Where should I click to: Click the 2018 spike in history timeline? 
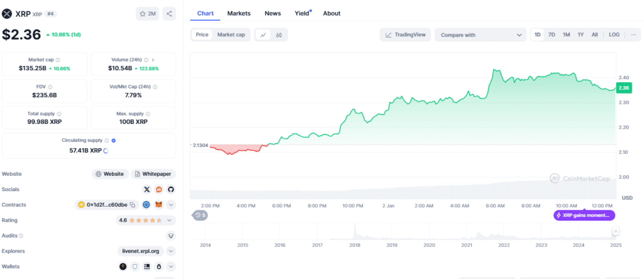(x=355, y=231)
